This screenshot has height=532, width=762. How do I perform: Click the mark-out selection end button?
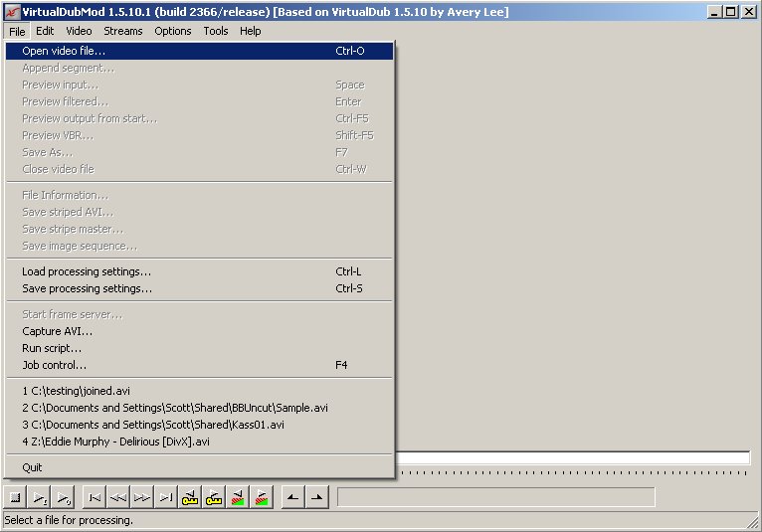point(317,497)
